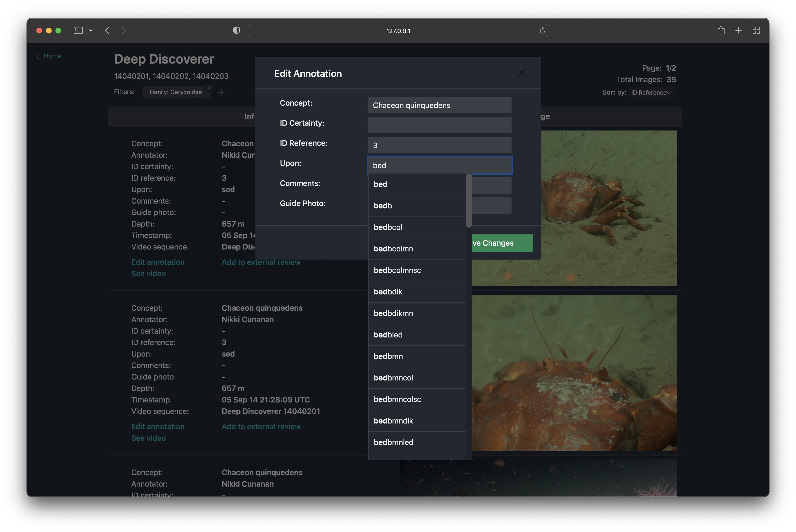This screenshot has height=532, width=796.
Task: Remove the Family: Geryonidae filter
Action: pyautogui.click(x=209, y=88)
